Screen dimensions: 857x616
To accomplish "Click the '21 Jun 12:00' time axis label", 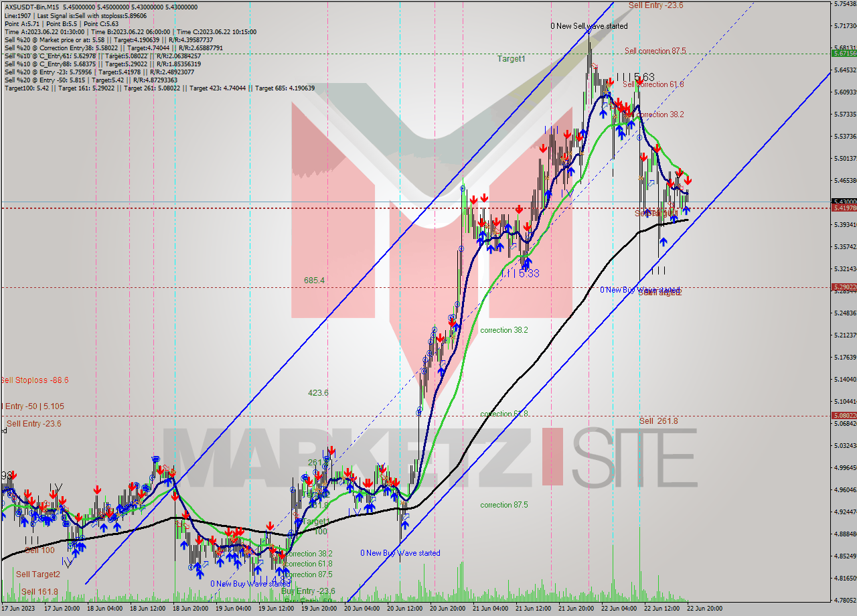I will point(534,609).
